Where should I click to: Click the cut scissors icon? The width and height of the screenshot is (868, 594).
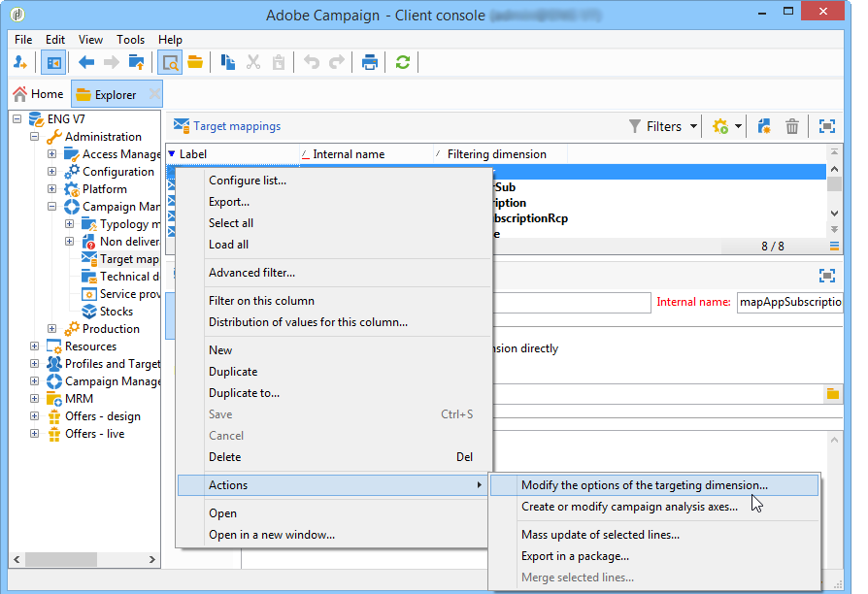pos(253,62)
